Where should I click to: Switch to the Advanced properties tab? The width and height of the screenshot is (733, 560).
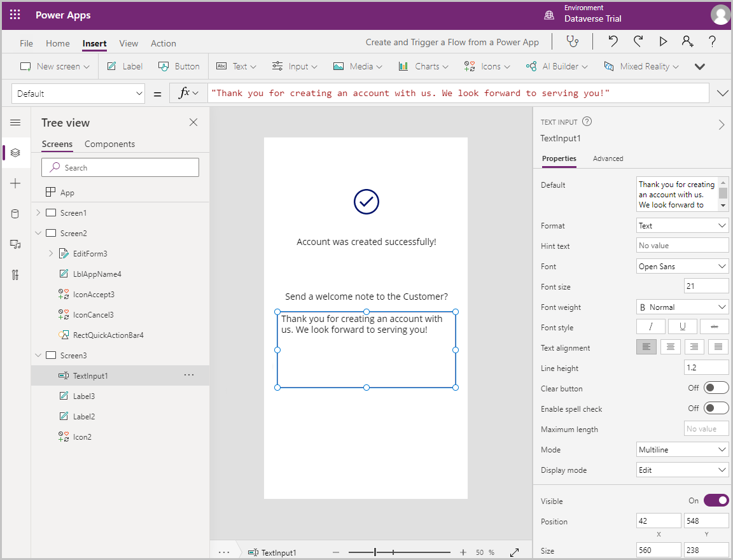tap(608, 158)
